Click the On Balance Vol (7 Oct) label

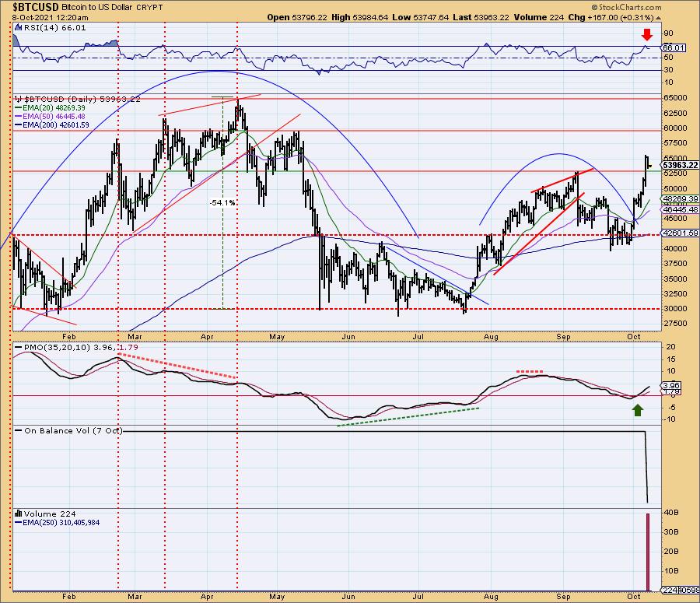[73, 430]
